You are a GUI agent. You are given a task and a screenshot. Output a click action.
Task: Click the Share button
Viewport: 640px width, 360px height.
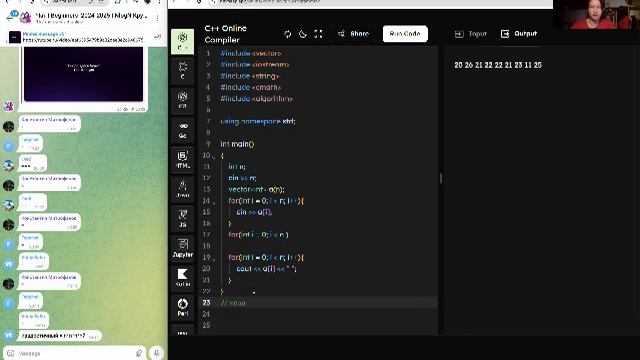353,34
